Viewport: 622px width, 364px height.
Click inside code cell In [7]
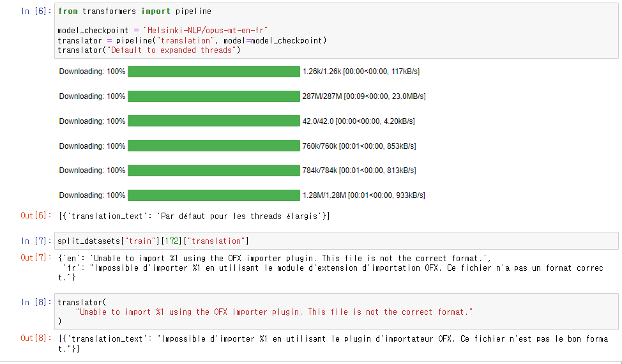[337, 241]
